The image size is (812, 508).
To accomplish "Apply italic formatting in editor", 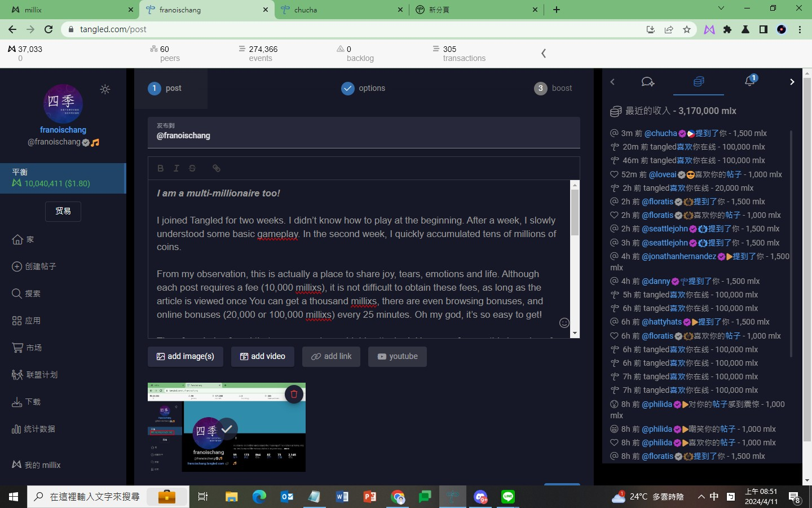I will (176, 168).
